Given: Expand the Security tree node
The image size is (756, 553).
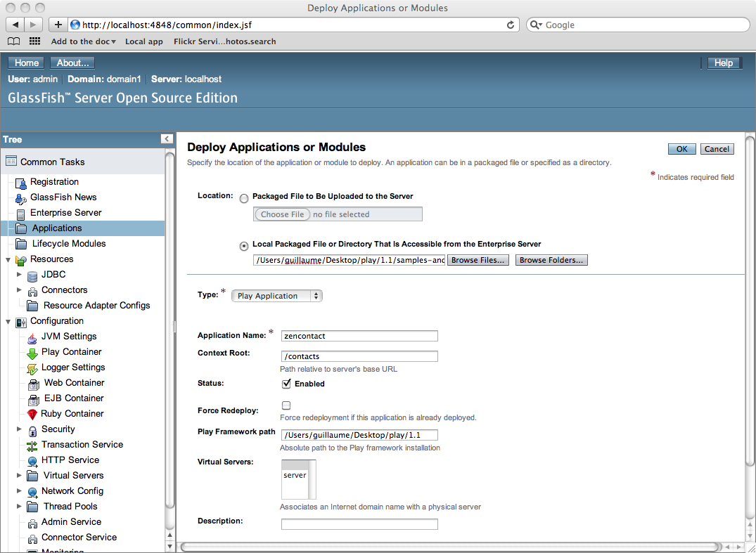Looking at the screenshot, I should 19,429.
